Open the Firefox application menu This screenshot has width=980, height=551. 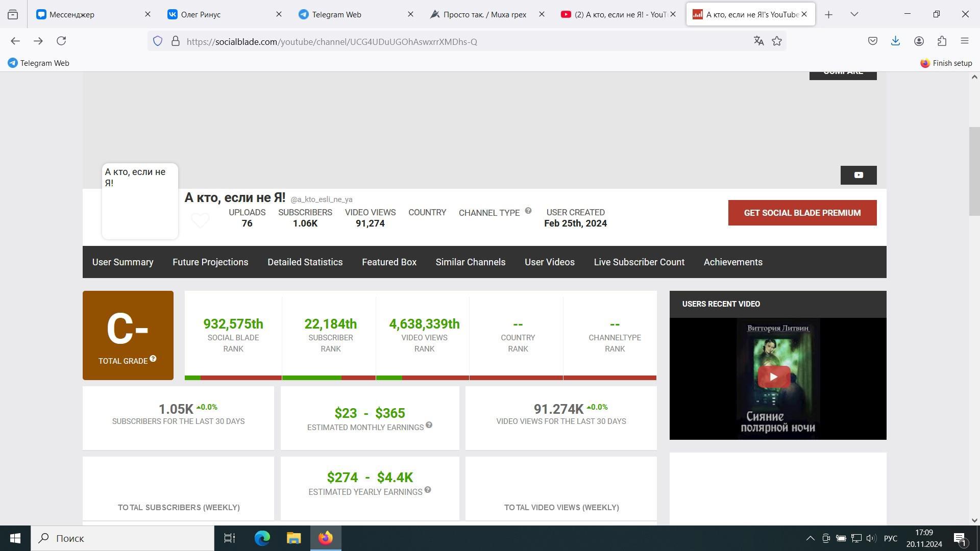click(964, 41)
